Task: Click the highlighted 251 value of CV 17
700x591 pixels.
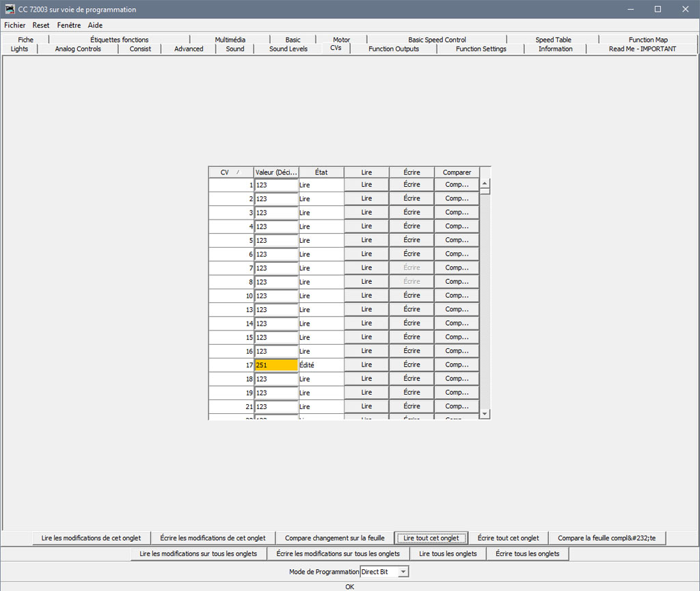Action: click(x=276, y=365)
